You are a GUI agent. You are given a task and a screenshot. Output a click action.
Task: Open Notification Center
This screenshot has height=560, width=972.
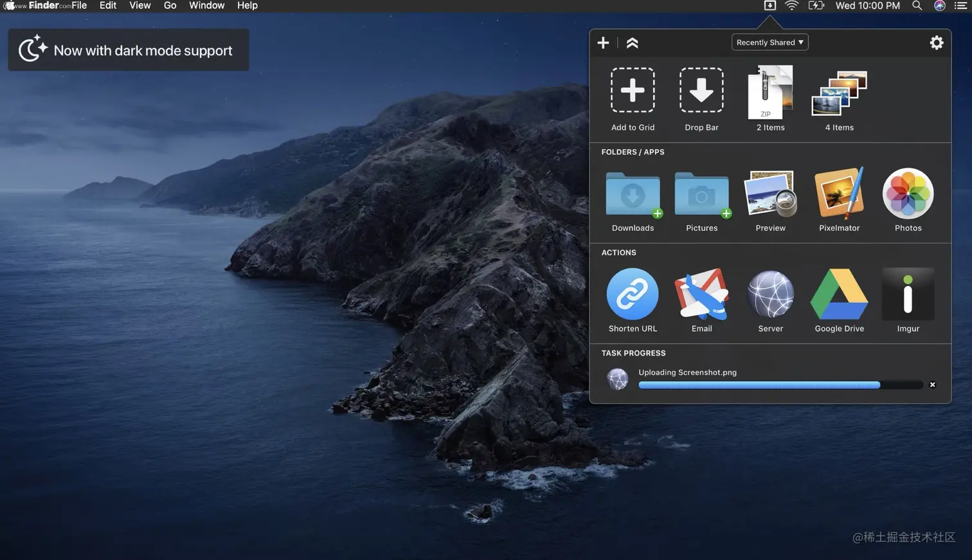point(960,6)
